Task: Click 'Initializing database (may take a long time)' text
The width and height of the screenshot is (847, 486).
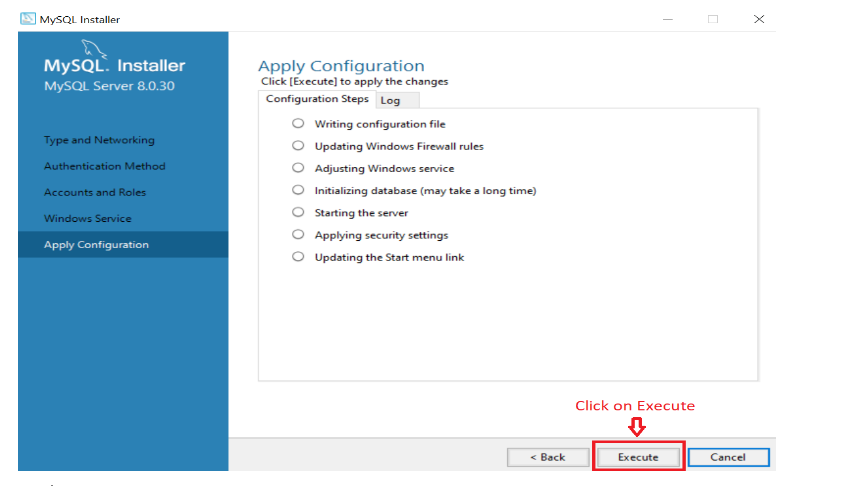Action: coord(426,191)
